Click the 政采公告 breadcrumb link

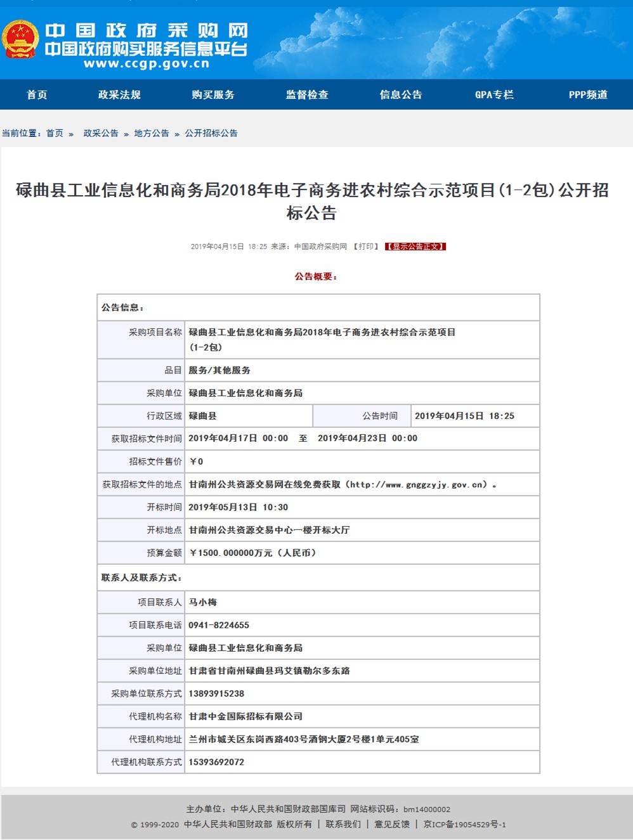pos(101,133)
